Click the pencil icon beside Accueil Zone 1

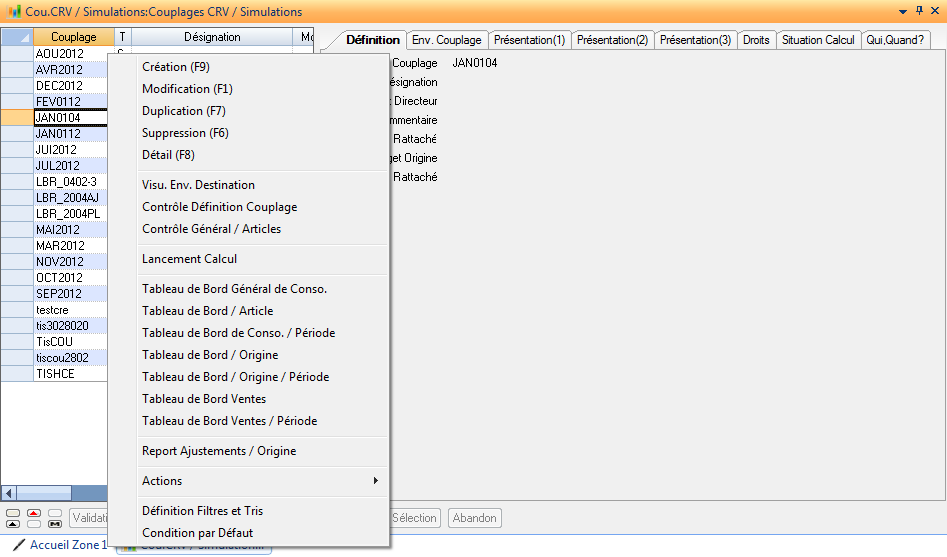pyautogui.click(x=19, y=545)
